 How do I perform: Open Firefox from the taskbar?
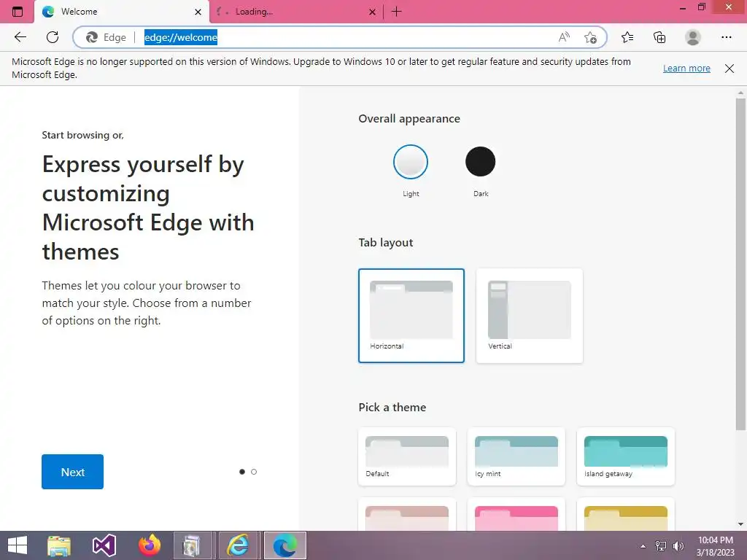(x=149, y=545)
